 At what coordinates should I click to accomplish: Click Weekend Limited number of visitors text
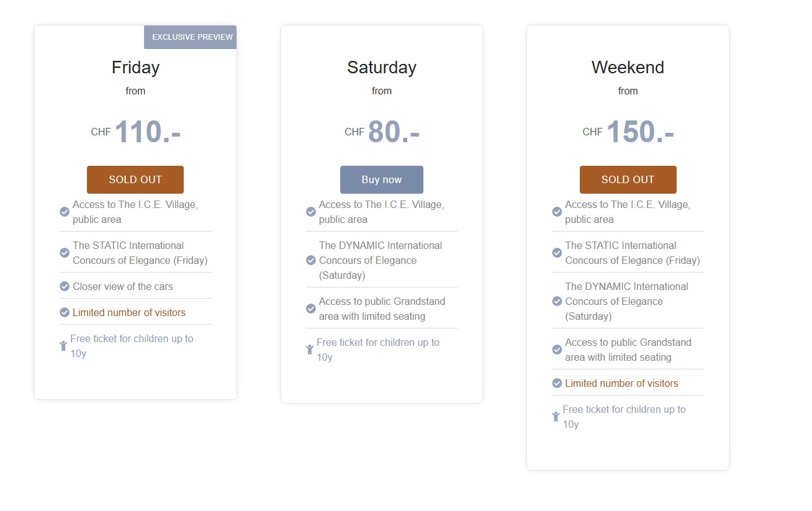coord(621,383)
